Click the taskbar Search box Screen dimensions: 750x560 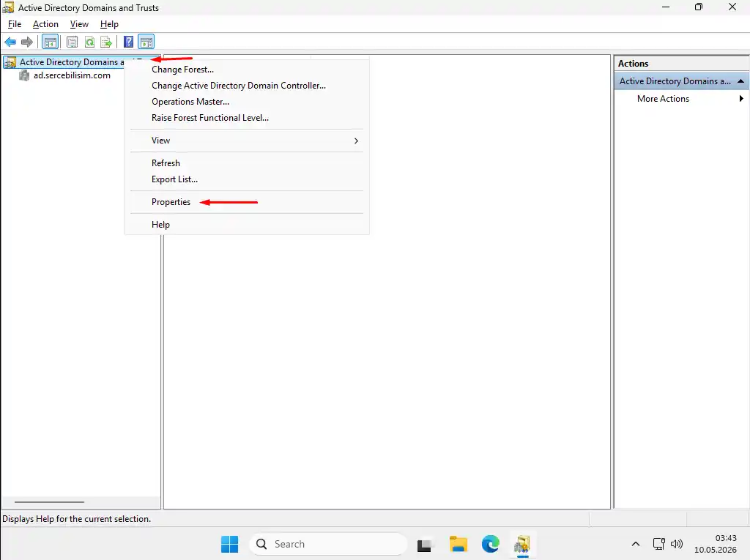tap(327, 544)
